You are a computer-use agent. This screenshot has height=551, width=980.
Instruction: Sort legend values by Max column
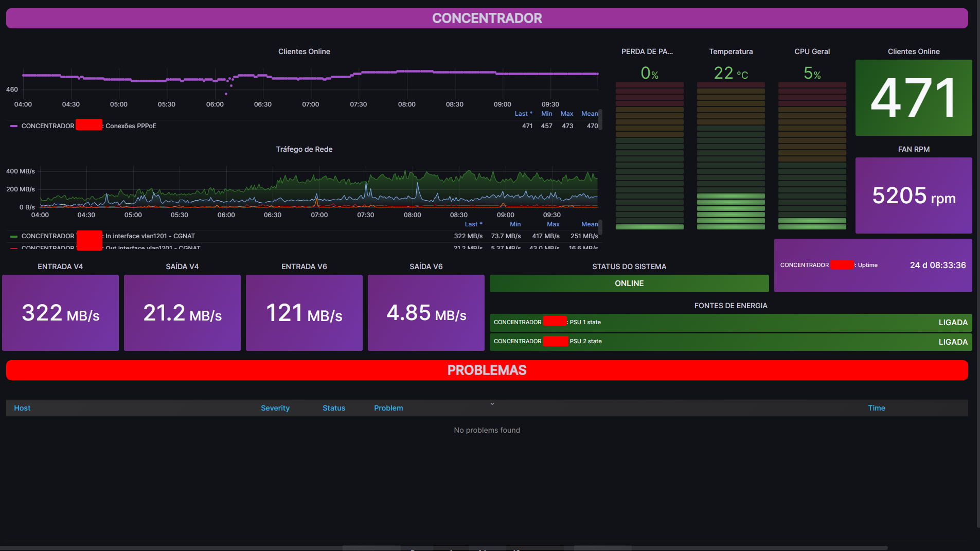tap(567, 114)
